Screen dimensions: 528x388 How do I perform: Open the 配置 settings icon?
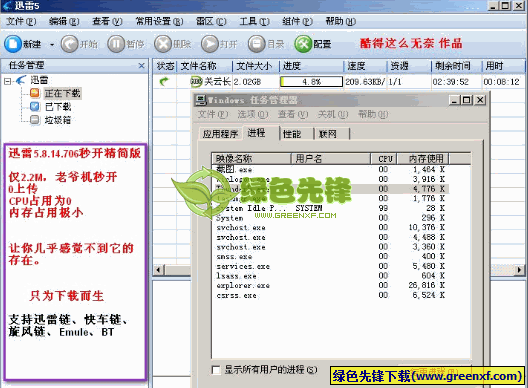point(303,44)
